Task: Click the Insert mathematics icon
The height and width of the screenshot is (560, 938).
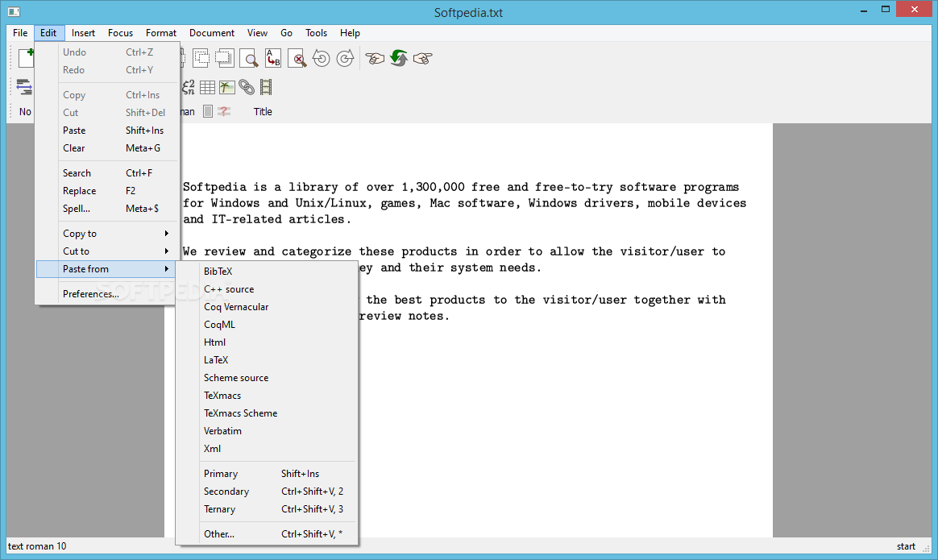Action: (189, 87)
